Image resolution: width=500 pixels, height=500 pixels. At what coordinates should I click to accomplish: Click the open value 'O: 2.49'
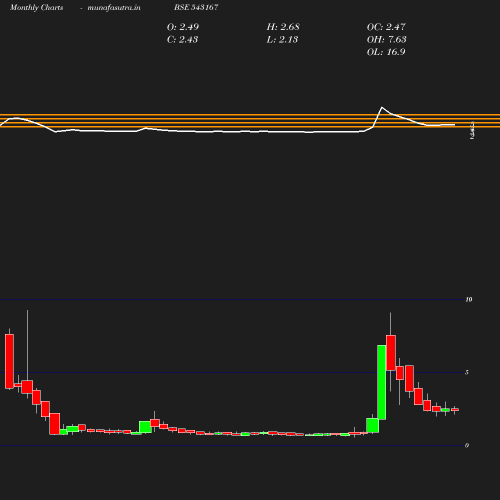point(183,27)
